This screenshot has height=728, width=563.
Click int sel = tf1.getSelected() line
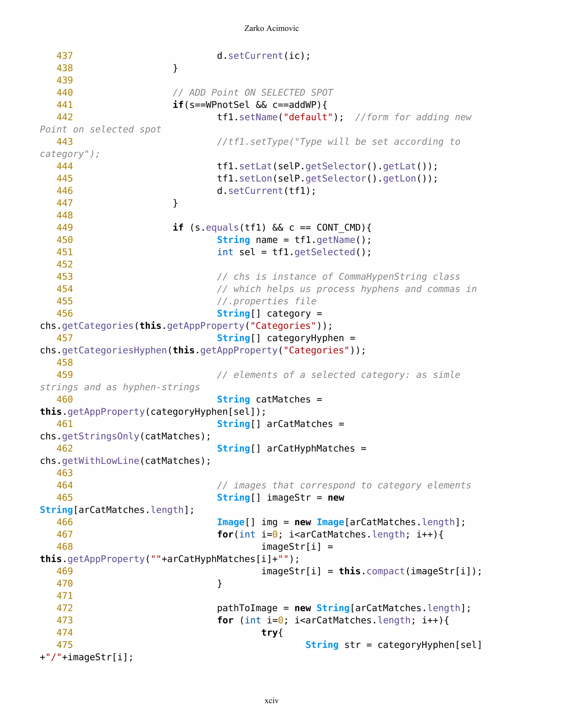click(294, 252)
